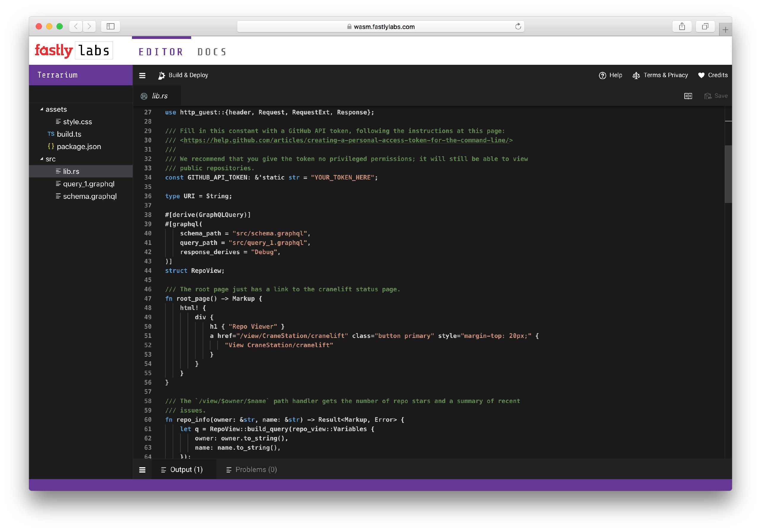761x532 pixels.
Task: Place cursor on struct RepoView line
Action: pyautogui.click(x=194, y=270)
